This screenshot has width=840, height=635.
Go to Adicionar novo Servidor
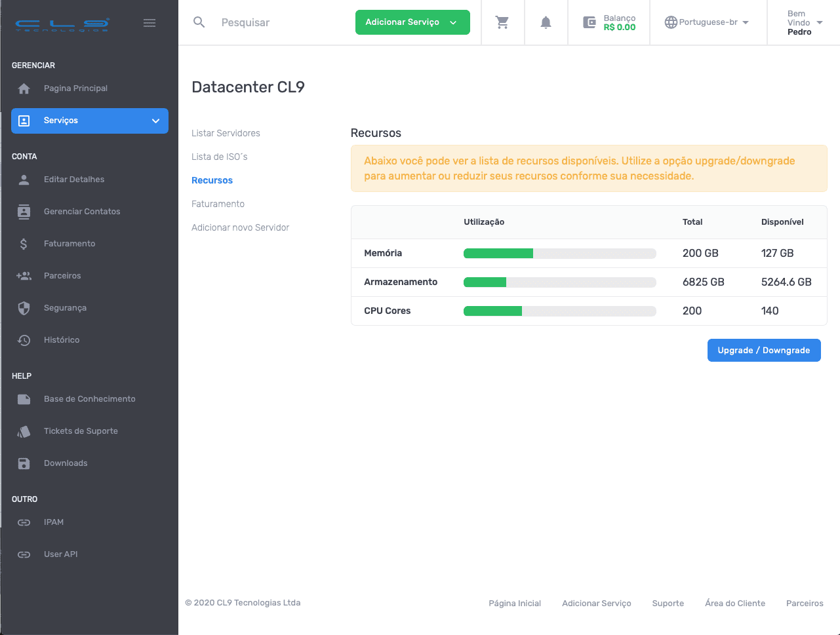[x=240, y=227]
